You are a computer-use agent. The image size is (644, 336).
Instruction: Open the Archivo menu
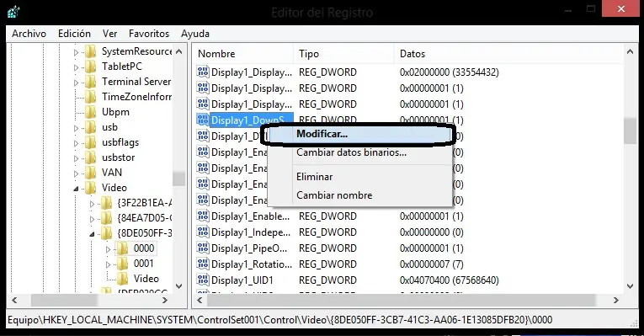click(29, 34)
